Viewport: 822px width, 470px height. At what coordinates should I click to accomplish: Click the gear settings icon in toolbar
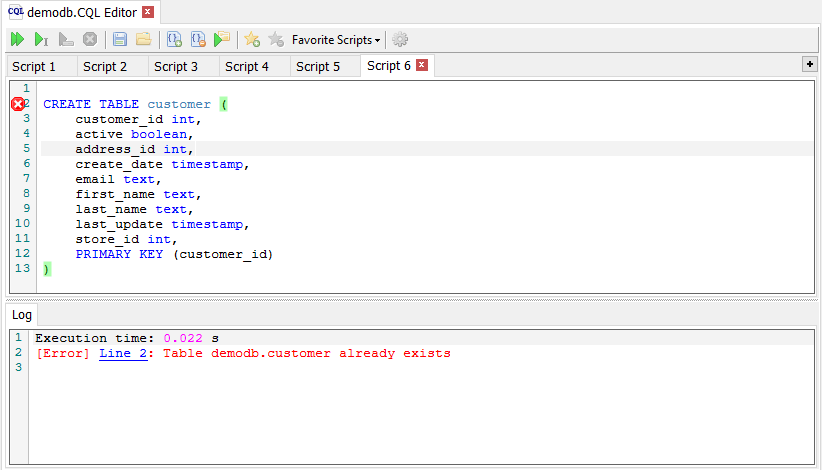400,40
